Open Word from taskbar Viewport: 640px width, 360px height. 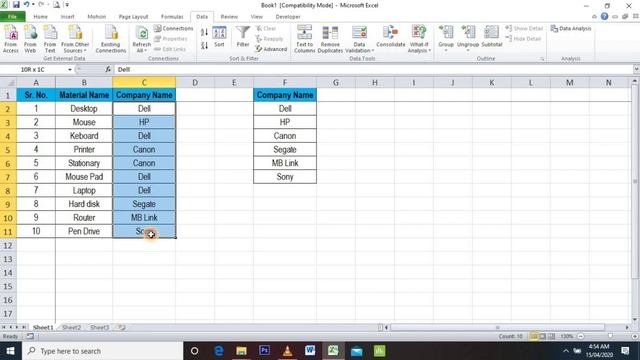[310, 351]
